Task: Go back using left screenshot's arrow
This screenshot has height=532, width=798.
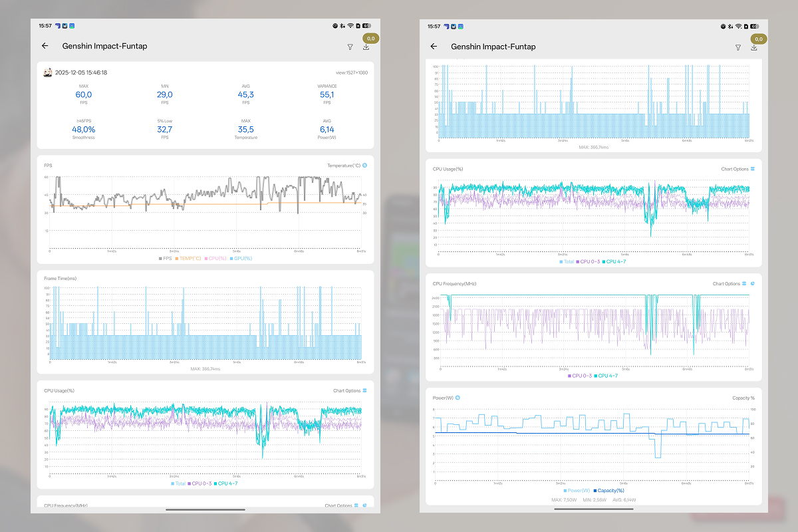Action: 45,46
